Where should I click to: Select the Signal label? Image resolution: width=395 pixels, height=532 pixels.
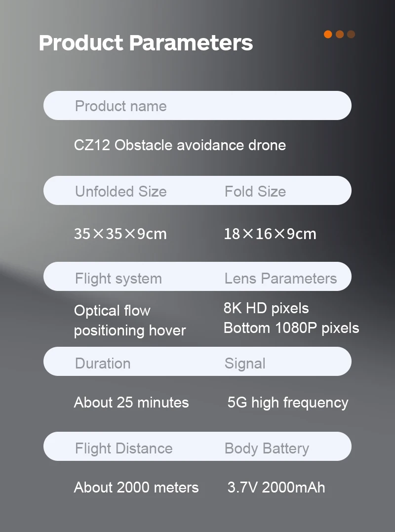click(245, 363)
